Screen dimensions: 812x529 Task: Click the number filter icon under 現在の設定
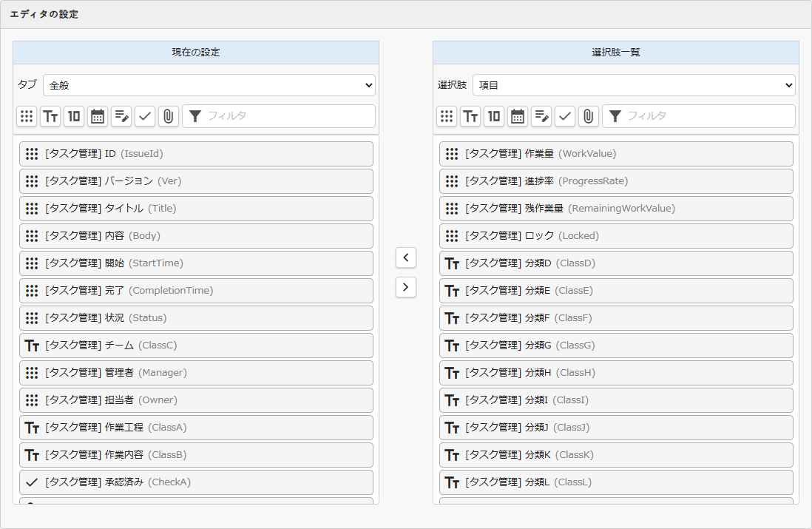click(x=74, y=116)
